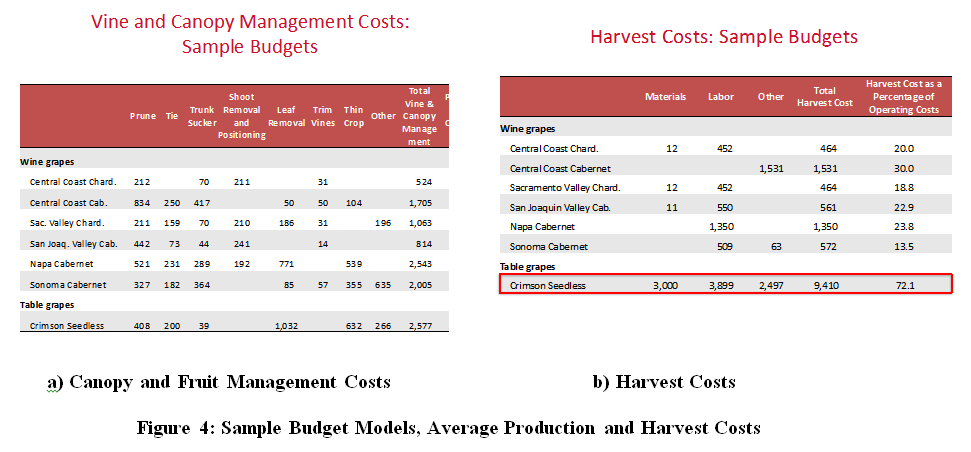Image resolution: width=971 pixels, height=452 pixels.
Task: Select 'Crimson Seedless' in the canopy table
Action: pos(66,326)
